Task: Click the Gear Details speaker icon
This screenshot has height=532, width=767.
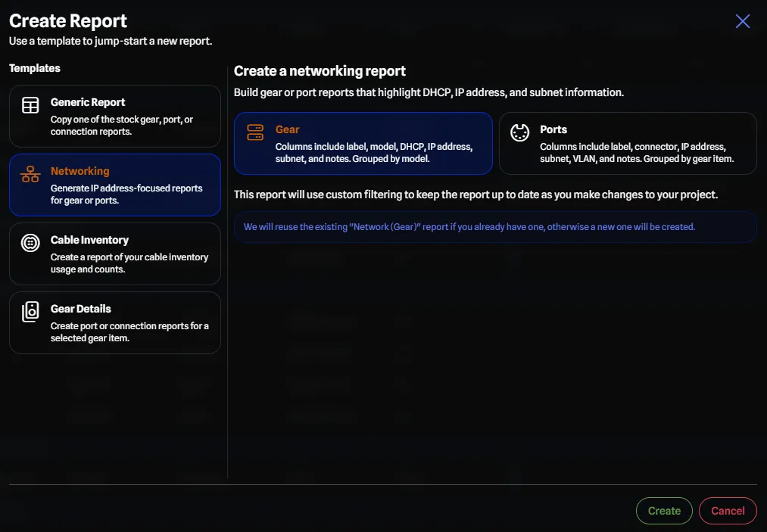Action: click(30, 312)
